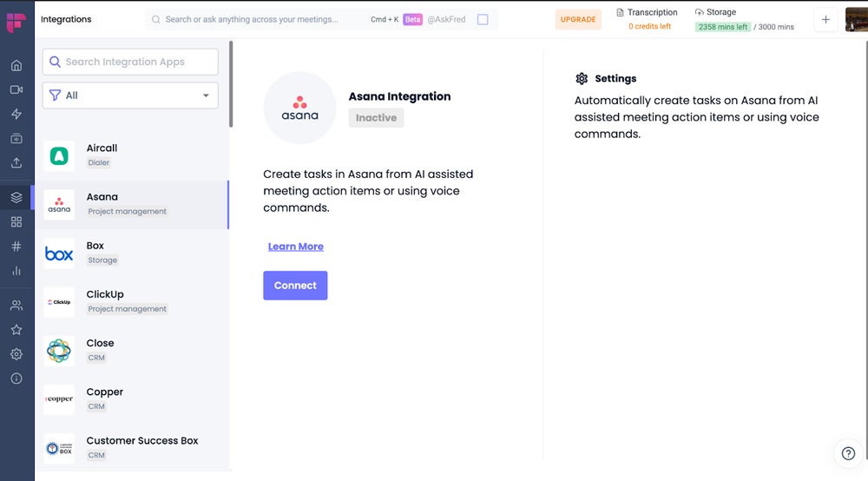Open Analytics via the sidebar bar chart icon
868x481 pixels.
16,271
